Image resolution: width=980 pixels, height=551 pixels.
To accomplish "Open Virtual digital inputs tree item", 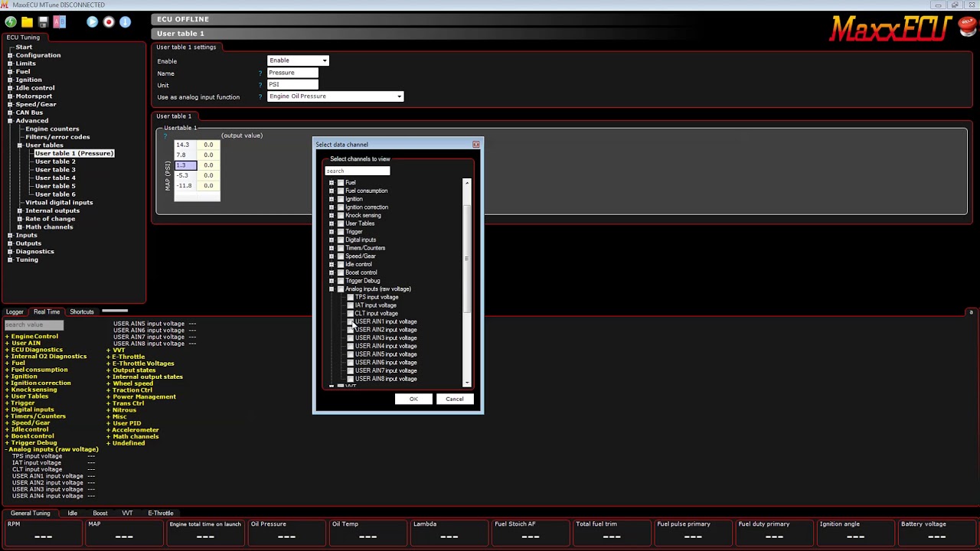I will [x=59, y=203].
